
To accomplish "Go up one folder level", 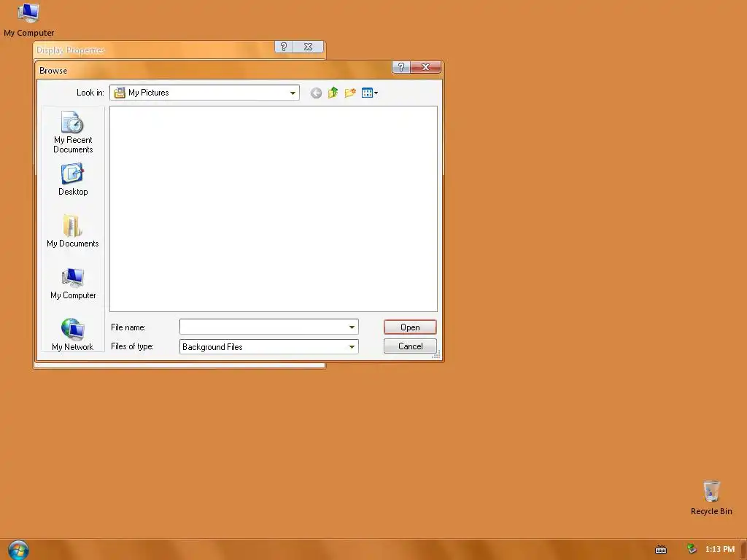I will (x=333, y=93).
